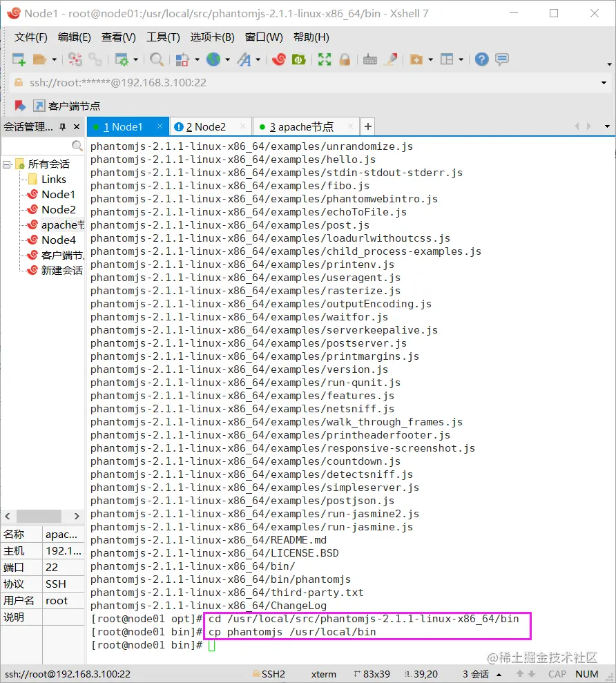616x683 pixels.
Task: Click session tree horizontal scrollbar right arrow
Action: (x=77, y=516)
